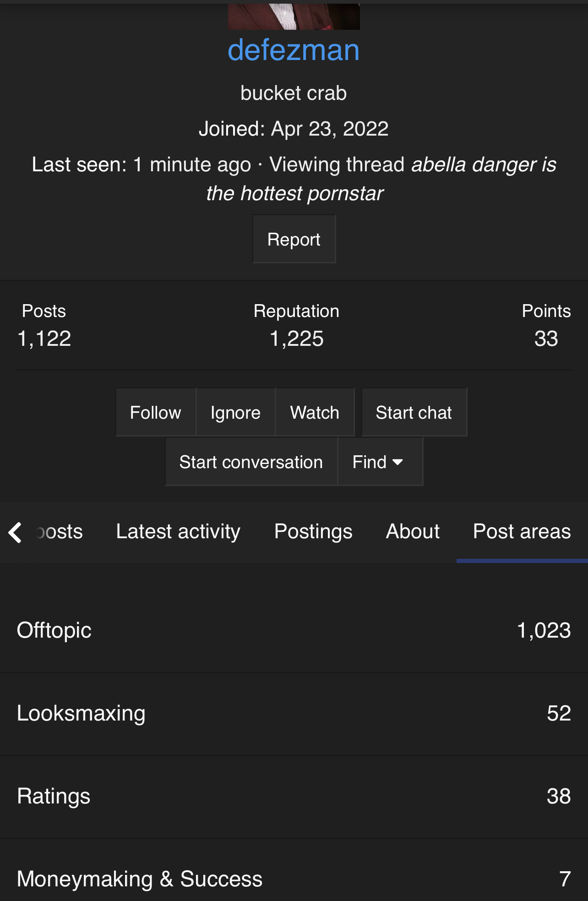This screenshot has height=901, width=588.
Task: Open the Postings tab
Action: click(313, 532)
